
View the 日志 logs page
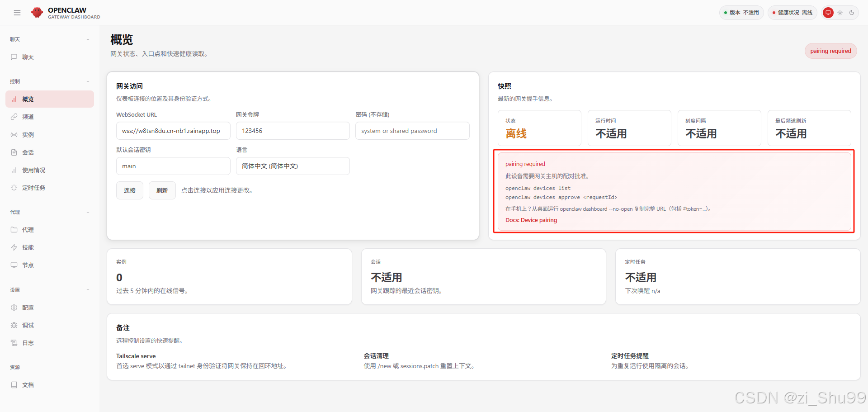click(28, 343)
